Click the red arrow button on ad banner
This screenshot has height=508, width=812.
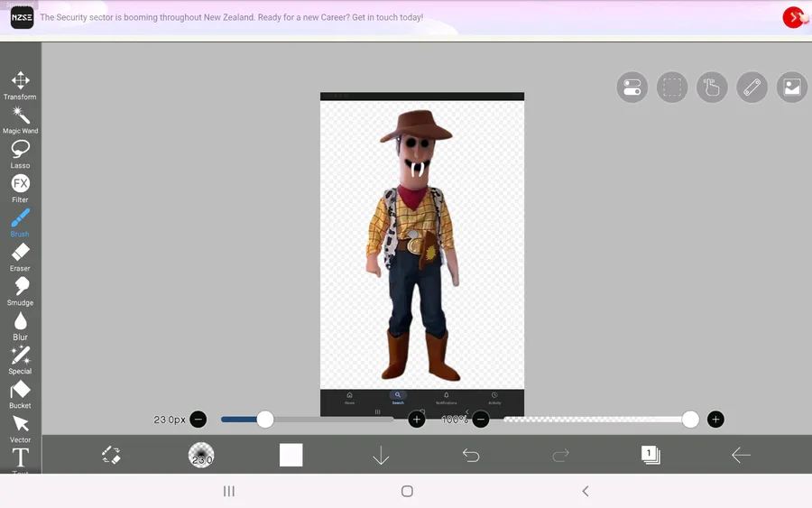[x=793, y=17]
